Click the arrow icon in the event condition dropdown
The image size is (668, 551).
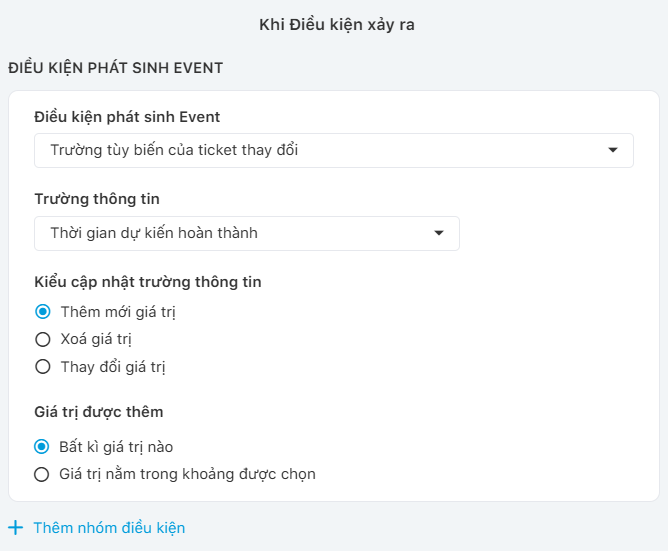(613, 151)
